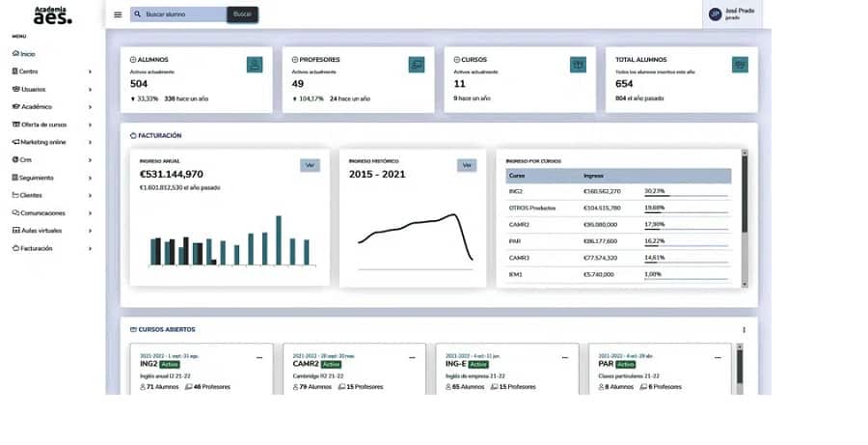Click Ver on the Ingreso Histórico card
Image resolution: width=868 pixels, height=445 pixels.
[x=467, y=165]
